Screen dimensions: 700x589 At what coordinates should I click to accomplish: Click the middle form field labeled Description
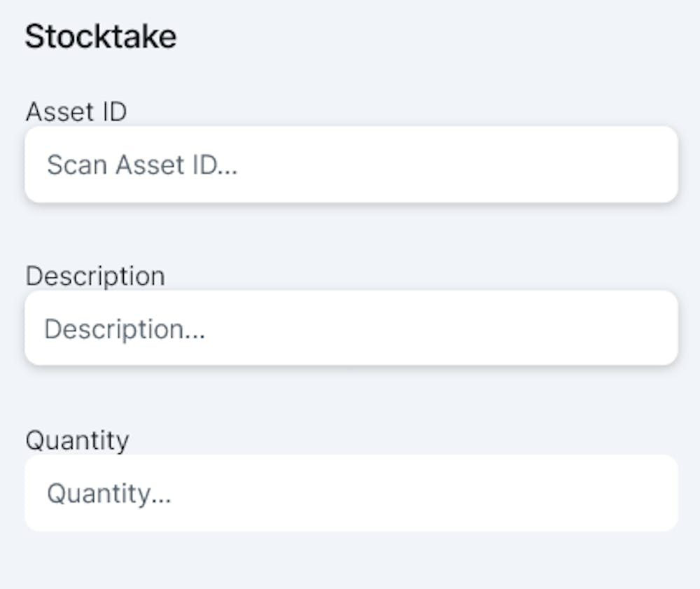pos(350,328)
